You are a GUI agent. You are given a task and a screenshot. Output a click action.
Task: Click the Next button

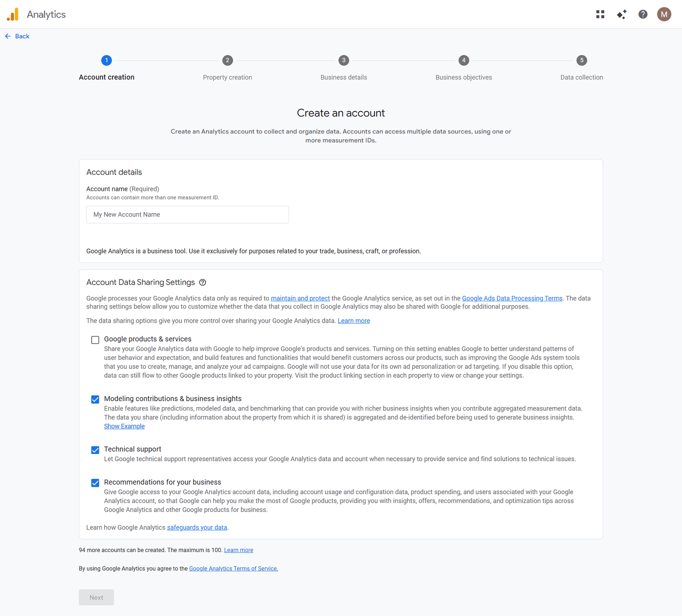coord(96,597)
